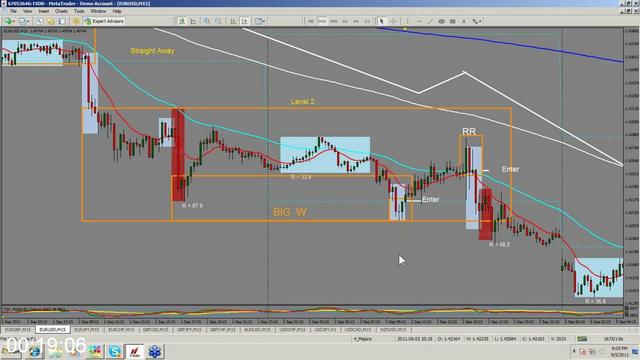Viewport: 640px width, 360px height.
Task: Click the Internet Explorer taskbar icon
Action: (34, 351)
